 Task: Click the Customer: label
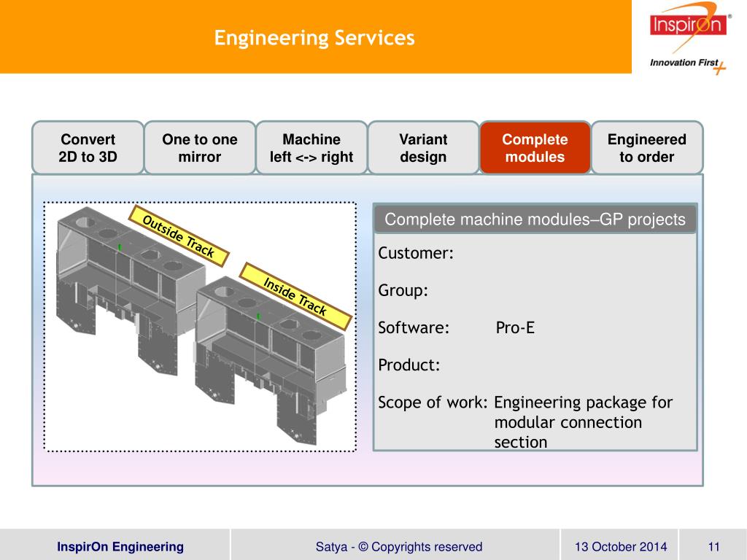coord(416,253)
